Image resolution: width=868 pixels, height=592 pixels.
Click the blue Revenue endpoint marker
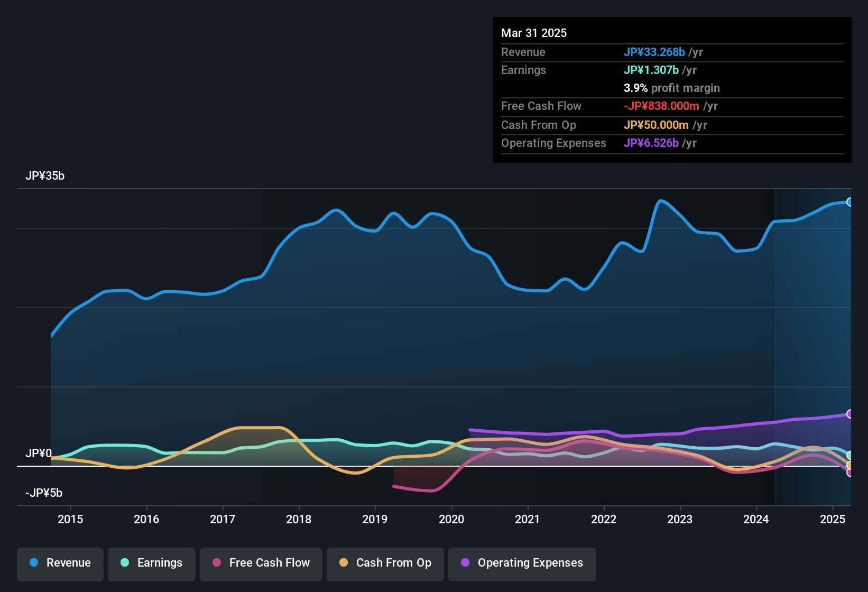[849, 202]
